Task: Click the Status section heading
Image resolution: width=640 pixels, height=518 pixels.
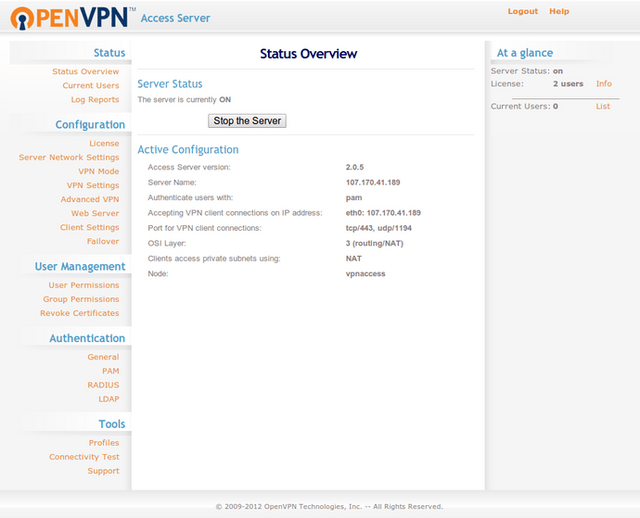Action: tap(109, 53)
